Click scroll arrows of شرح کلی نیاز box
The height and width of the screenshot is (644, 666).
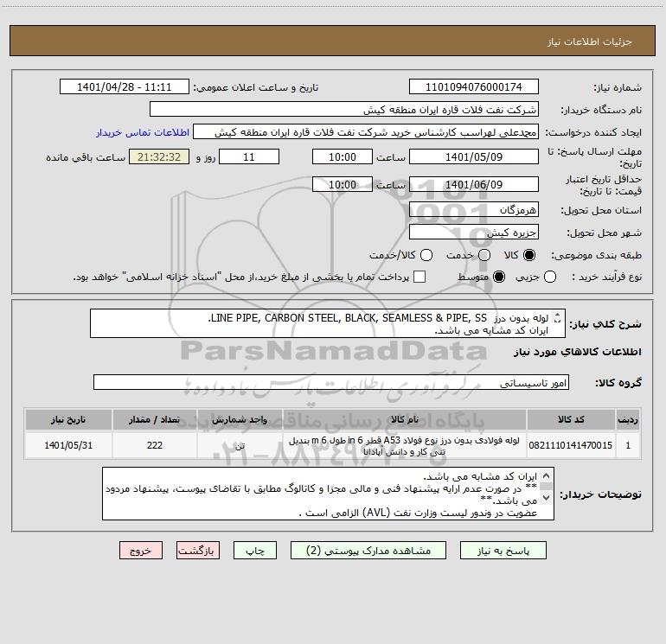click(x=558, y=318)
